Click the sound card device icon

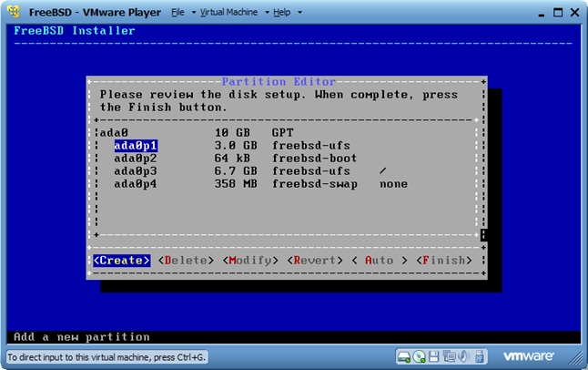click(464, 356)
